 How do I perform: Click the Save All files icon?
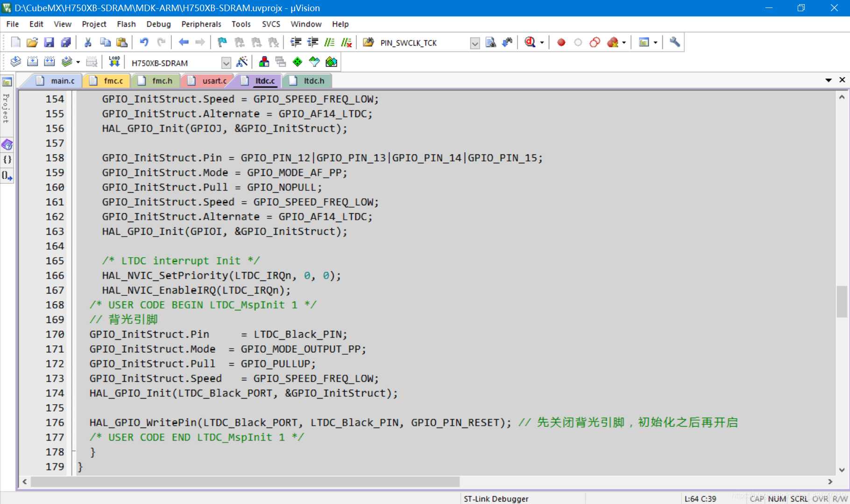(x=66, y=42)
